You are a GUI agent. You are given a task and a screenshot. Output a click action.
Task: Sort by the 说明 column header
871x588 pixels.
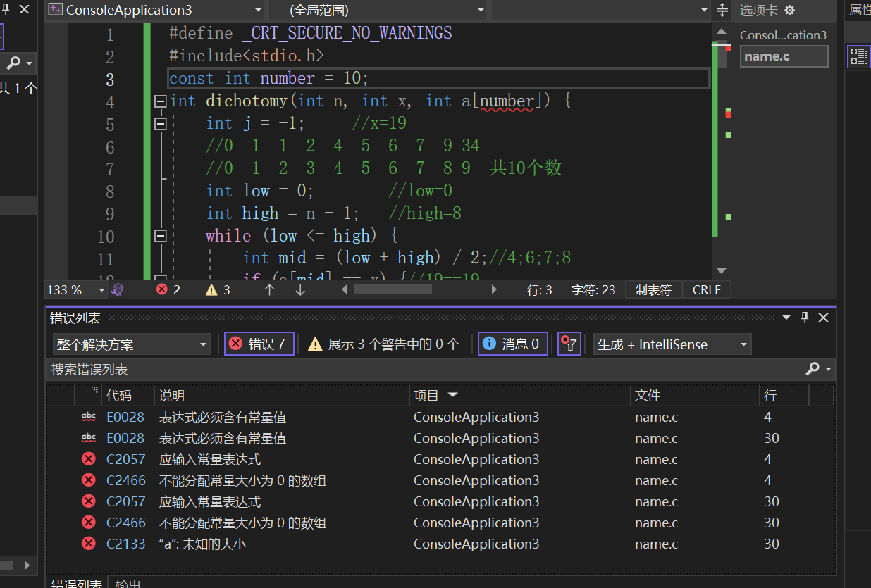[282, 396]
